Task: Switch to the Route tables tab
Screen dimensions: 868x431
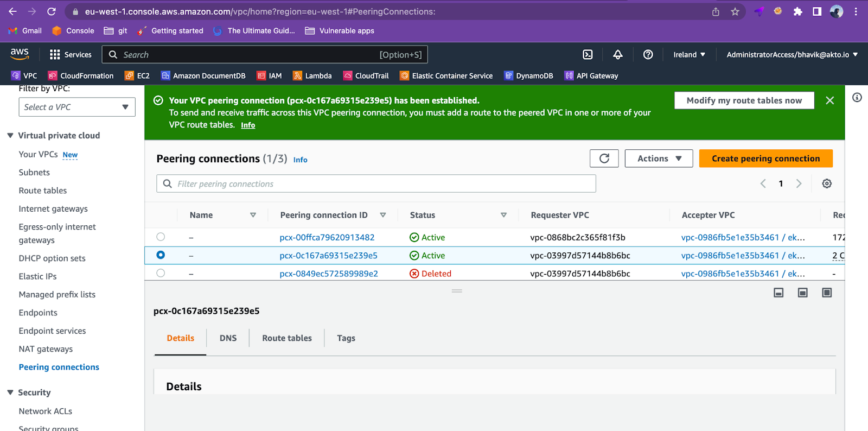Action: pos(286,338)
